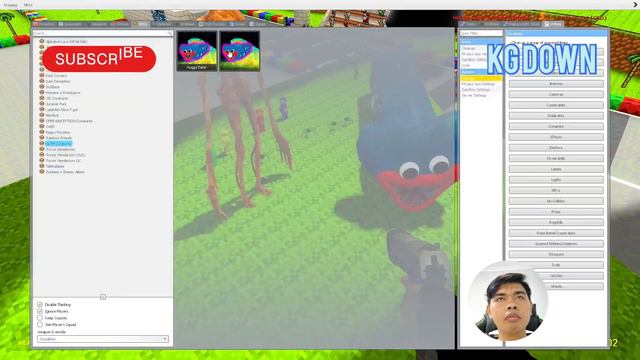Enable the Keep Corpses checkbox

(x=40, y=318)
